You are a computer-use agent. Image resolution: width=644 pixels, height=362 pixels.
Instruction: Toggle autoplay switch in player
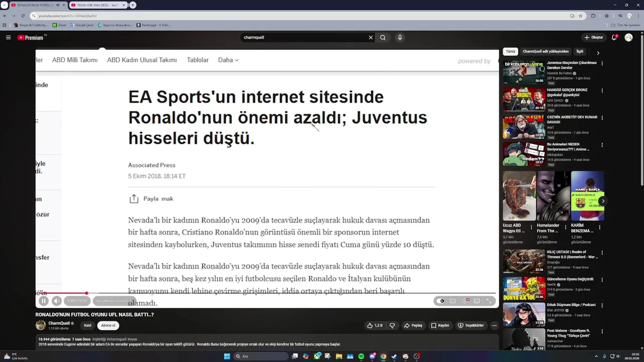pyautogui.click(x=441, y=301)
